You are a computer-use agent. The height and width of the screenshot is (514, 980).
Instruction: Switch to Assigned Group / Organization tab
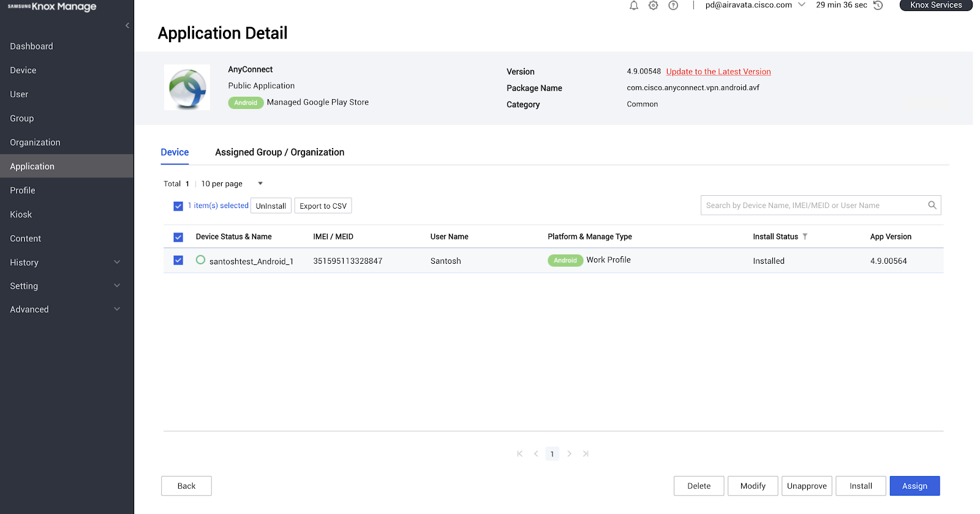click(279, 152)
